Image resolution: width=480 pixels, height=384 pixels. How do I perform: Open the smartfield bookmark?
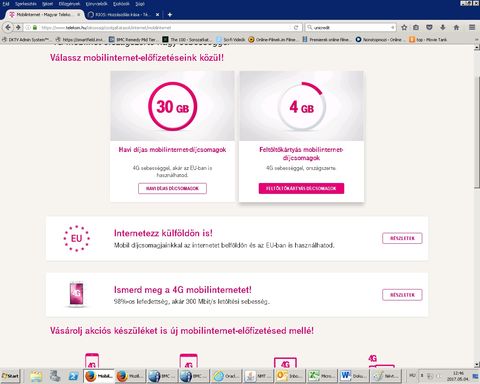tap(80, 40)
